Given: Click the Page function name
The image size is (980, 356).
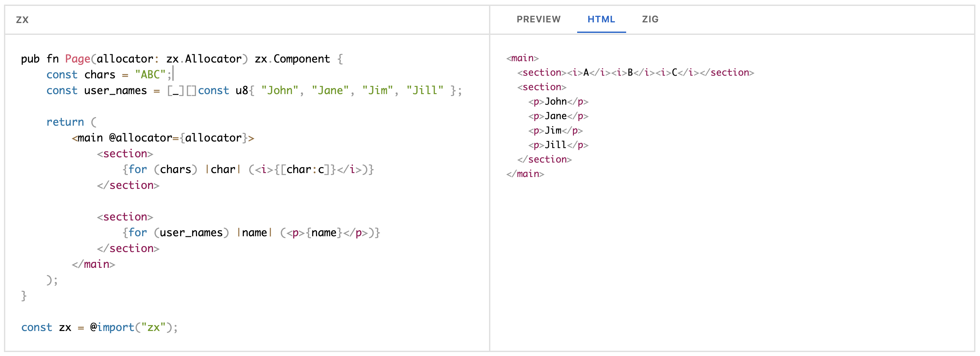Looking at the screenshot, I should (x=77, y=59).
